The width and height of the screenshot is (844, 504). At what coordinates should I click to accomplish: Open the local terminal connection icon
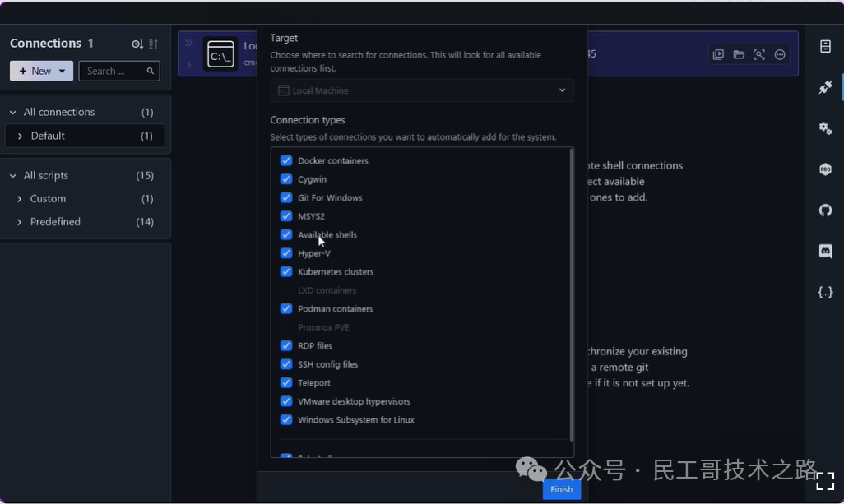(220, 54)
